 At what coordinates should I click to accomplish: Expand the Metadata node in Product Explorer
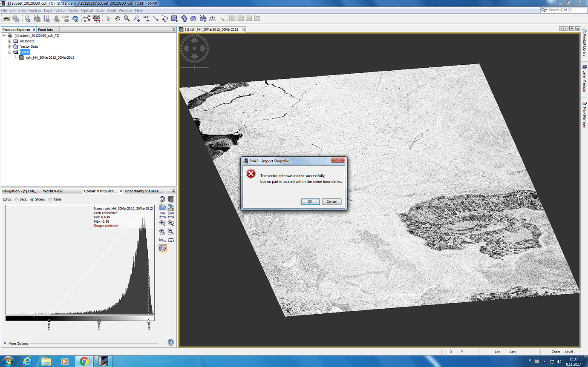tap(9, 41)
